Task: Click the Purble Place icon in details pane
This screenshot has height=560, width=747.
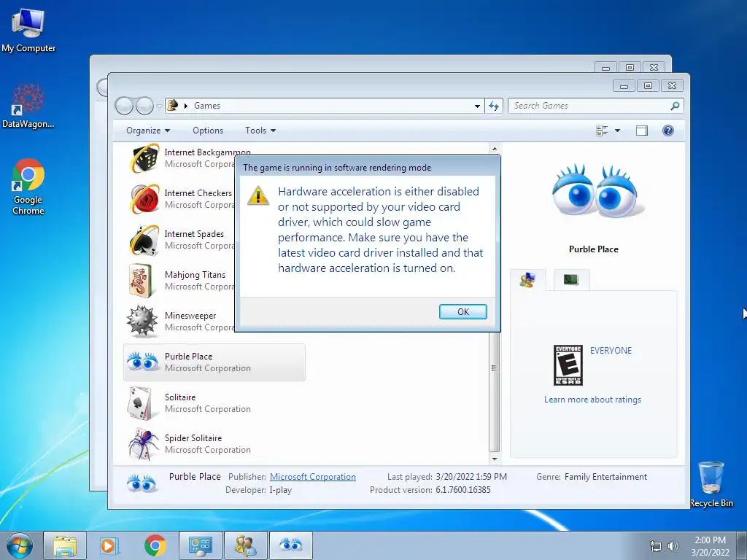Action: tap(142, 483)
